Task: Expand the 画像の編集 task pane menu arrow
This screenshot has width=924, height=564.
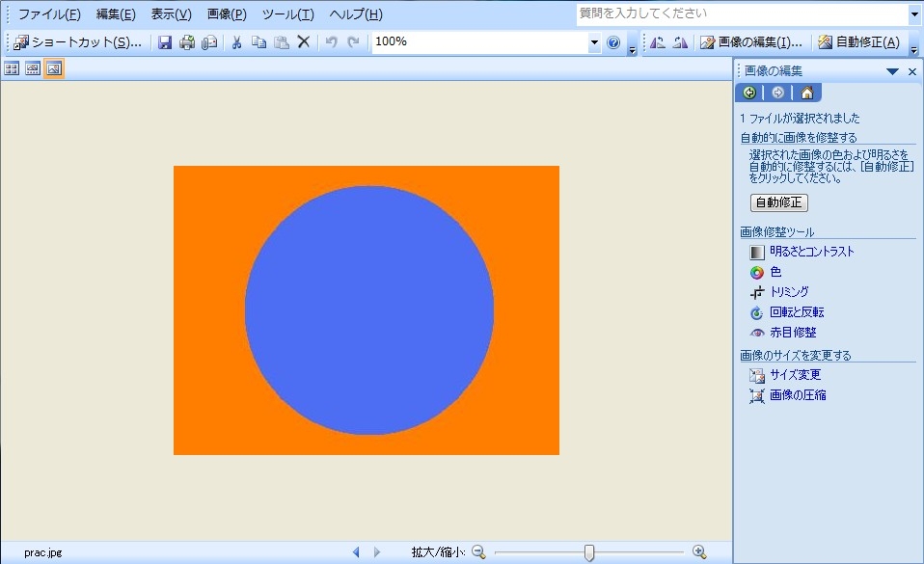Action: pyautogui.click(x=892, y=71)
